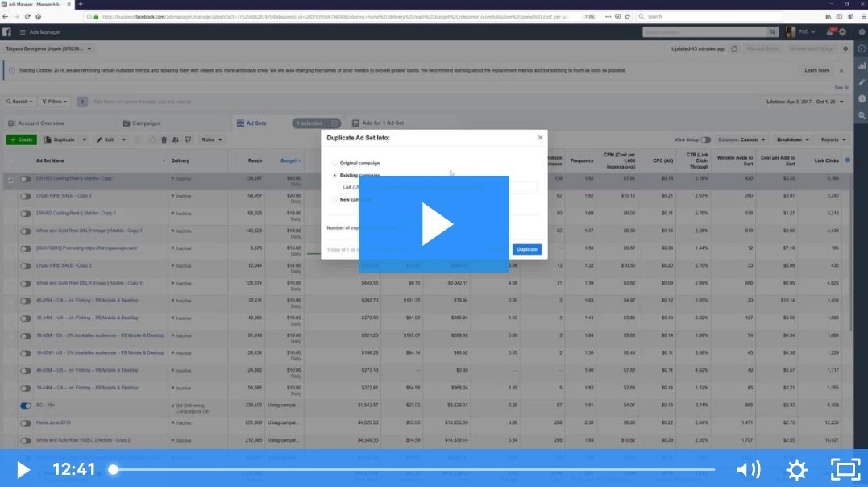The image size is (868, 487).
Task: Open the Reports dropdown
Action: (x=833, y=139)
